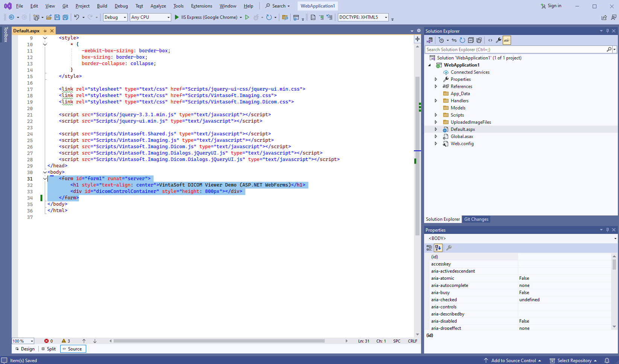The image size is (619, 364).
Task: Click the Open File folder icon
Action: [x=49, y=17]
